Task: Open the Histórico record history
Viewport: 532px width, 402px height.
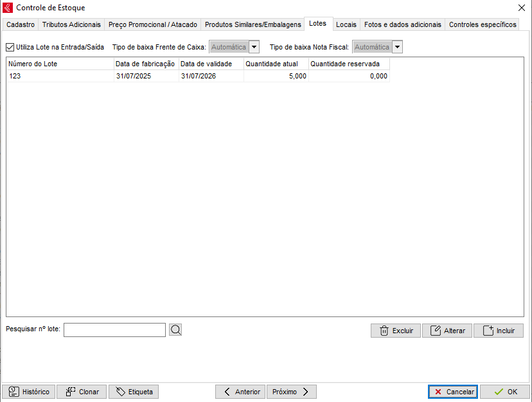Action: [x=29, y=392]
